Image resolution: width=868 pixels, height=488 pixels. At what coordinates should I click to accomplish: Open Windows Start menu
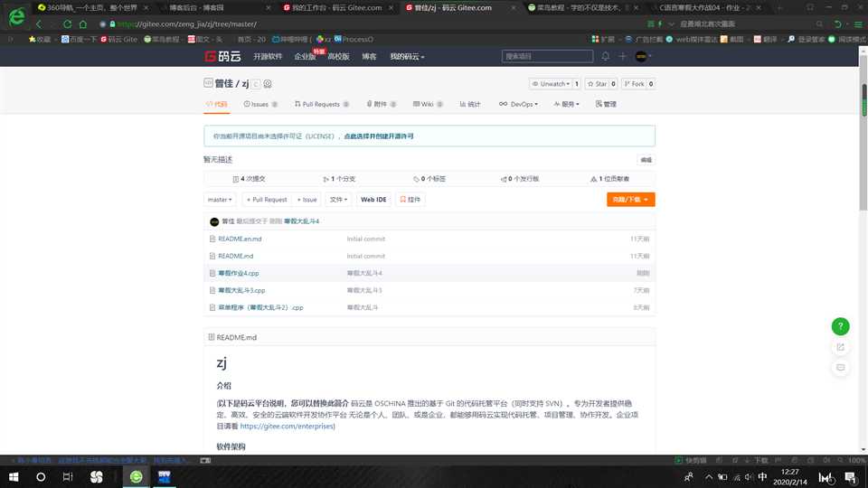pyautogui.click(x=14, y=477)
